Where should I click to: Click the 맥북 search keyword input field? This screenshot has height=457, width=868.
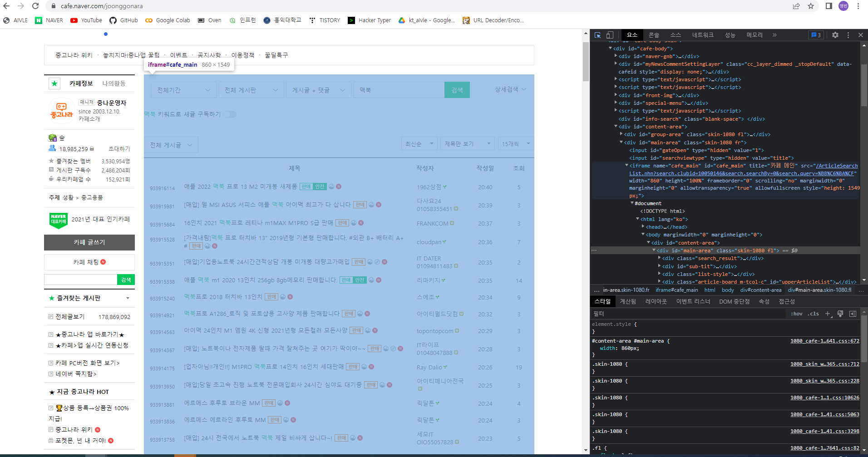coord(399,90)
